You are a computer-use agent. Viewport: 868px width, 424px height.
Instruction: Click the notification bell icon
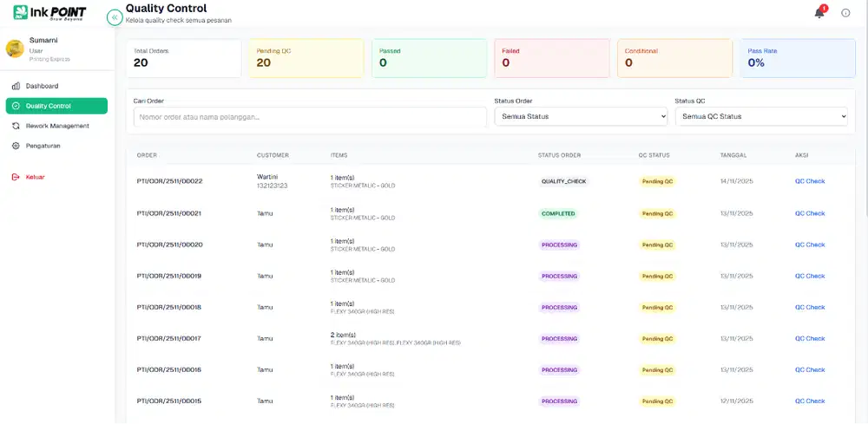(819, 13)
